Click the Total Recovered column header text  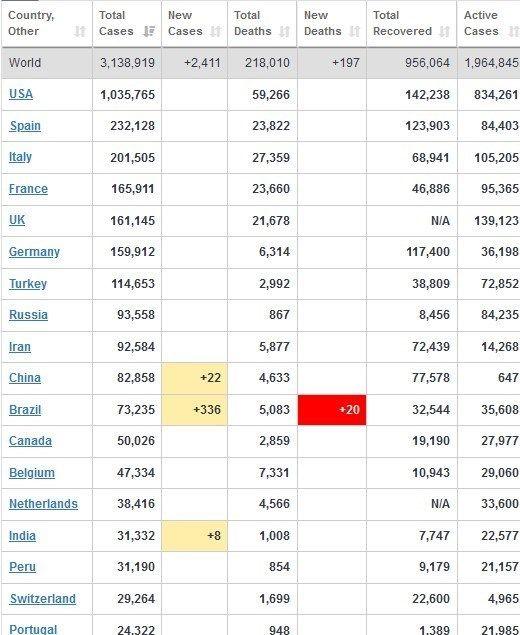coord(402,23)
